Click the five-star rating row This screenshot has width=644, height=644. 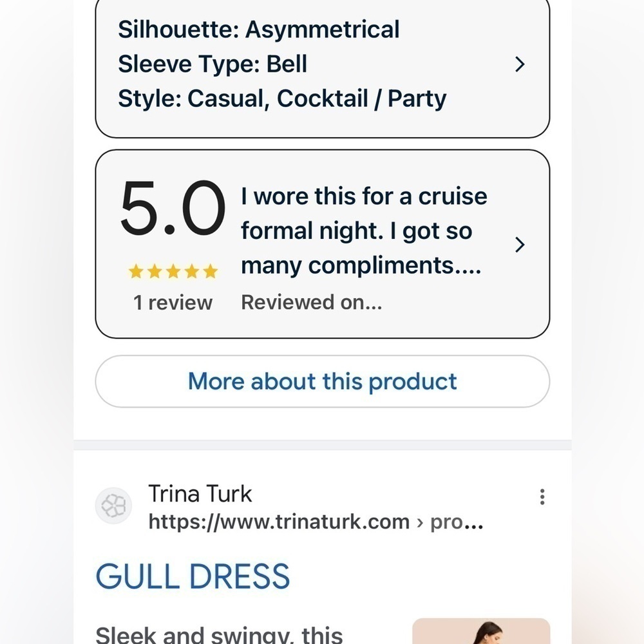[x=173, y=271]
